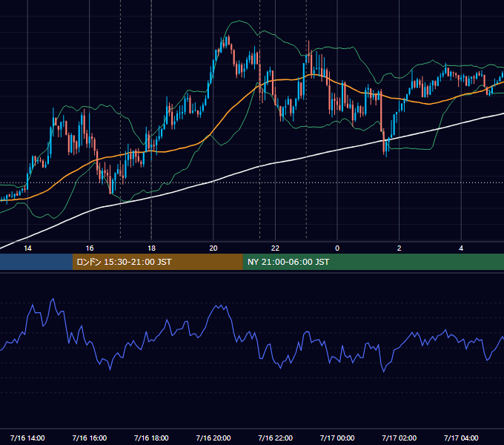
Task: Click the upper axis label 4
Action: coord(461,248)
